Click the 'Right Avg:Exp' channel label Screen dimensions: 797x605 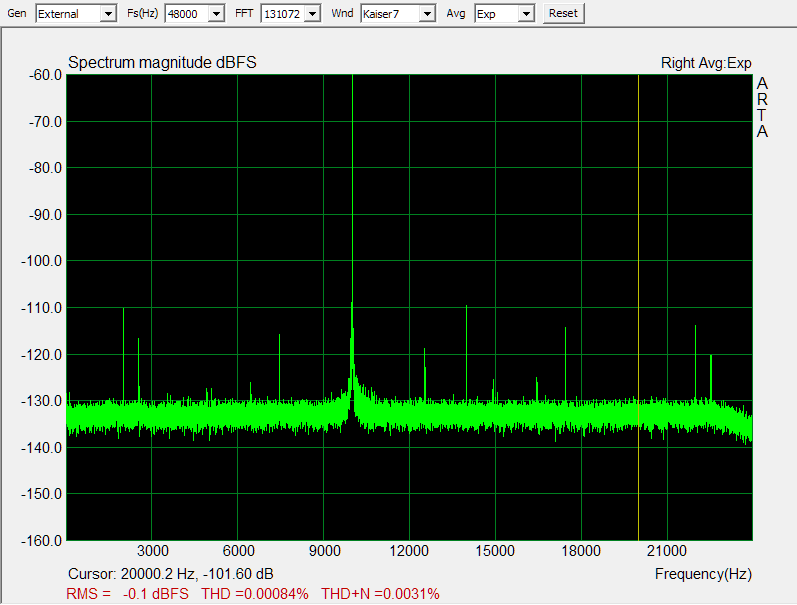pyautogui.click(x=706, y=63)
